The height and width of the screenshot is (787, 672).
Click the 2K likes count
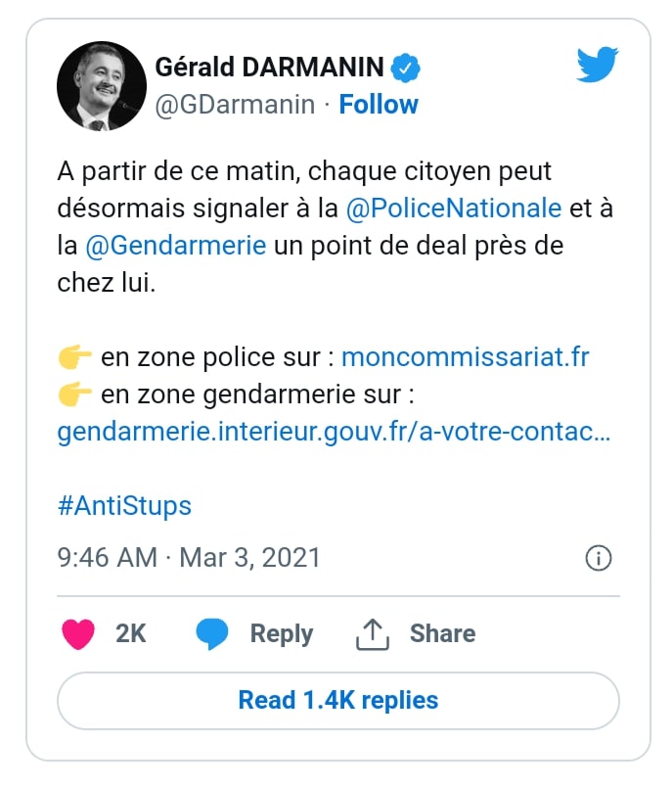130,633
